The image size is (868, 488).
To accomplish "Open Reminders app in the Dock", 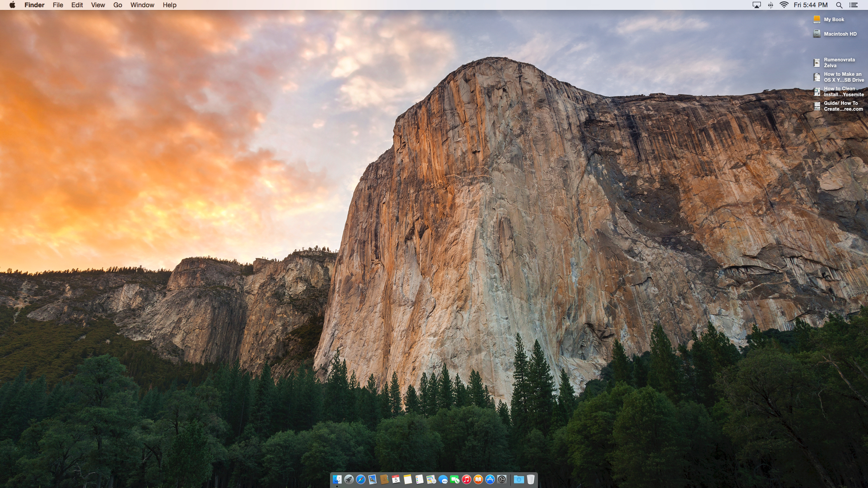I will [420, 479].
